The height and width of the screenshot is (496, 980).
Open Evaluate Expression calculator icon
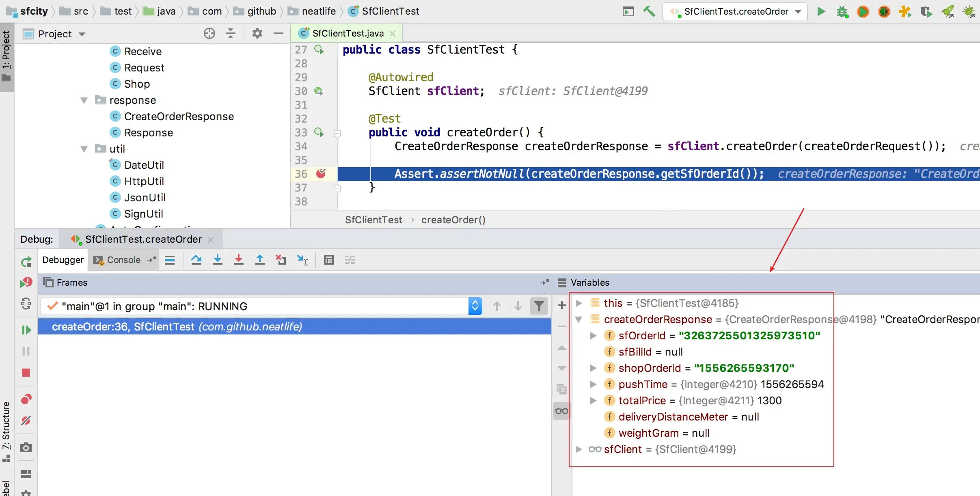[x=329, y=260]
